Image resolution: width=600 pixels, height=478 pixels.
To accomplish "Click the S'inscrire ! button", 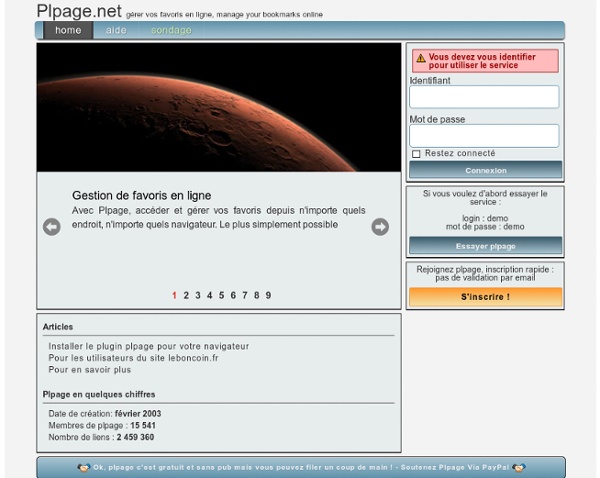I will [x=486, y=297].
